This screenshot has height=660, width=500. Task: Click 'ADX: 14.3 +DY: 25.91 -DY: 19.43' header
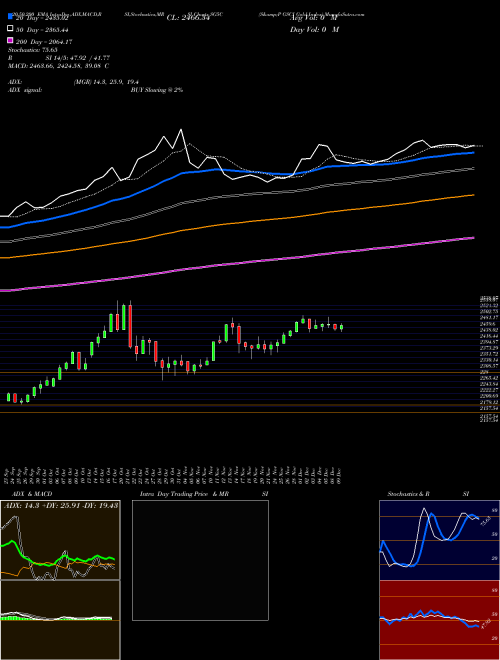(x=61, y=506)
